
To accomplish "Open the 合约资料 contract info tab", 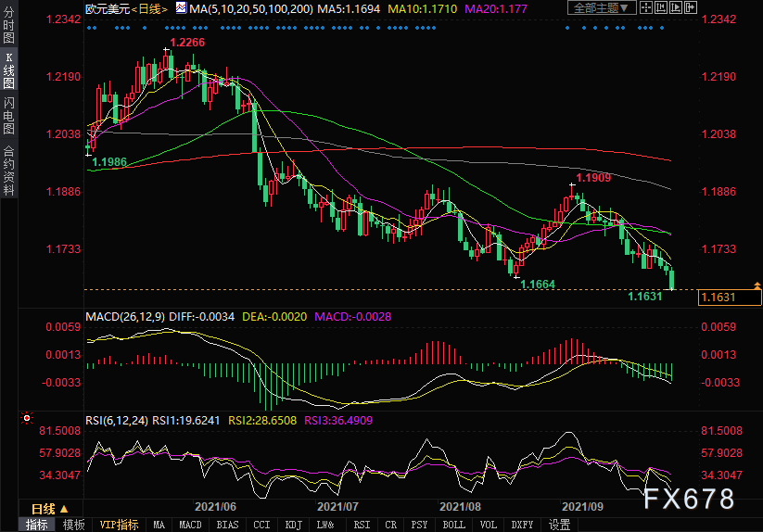I will [x=8, y=171].
